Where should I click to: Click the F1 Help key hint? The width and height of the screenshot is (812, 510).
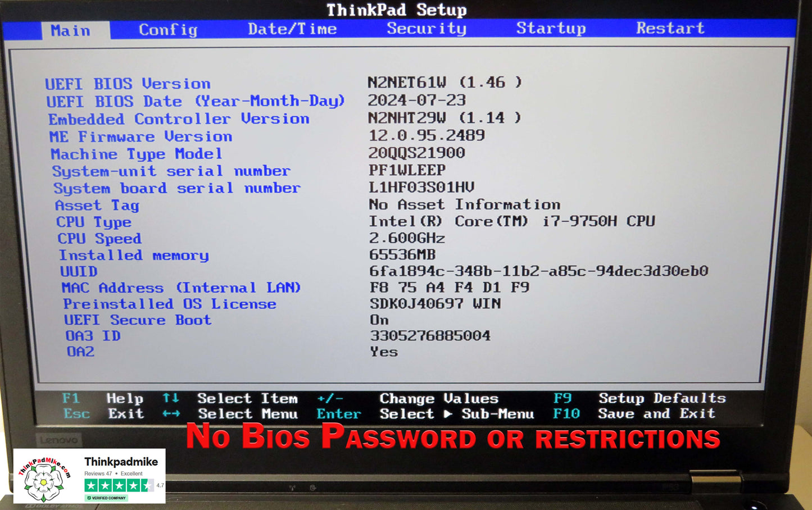(x=103, y=398)
